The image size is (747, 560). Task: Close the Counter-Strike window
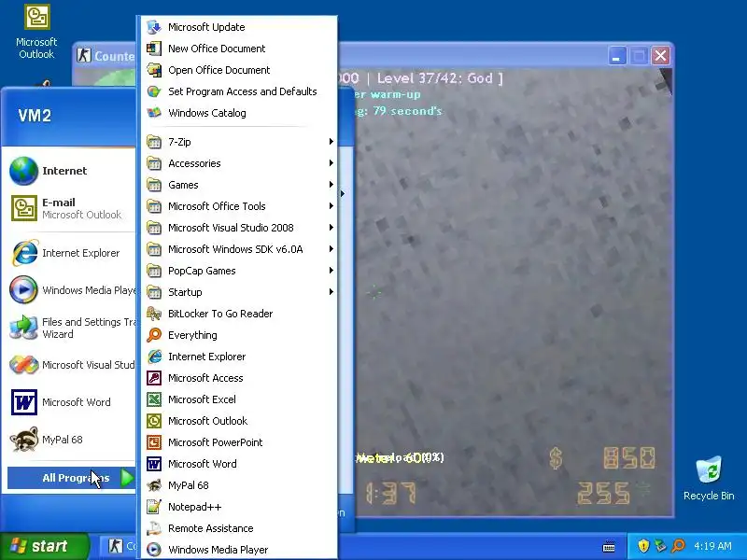(661, 56)
